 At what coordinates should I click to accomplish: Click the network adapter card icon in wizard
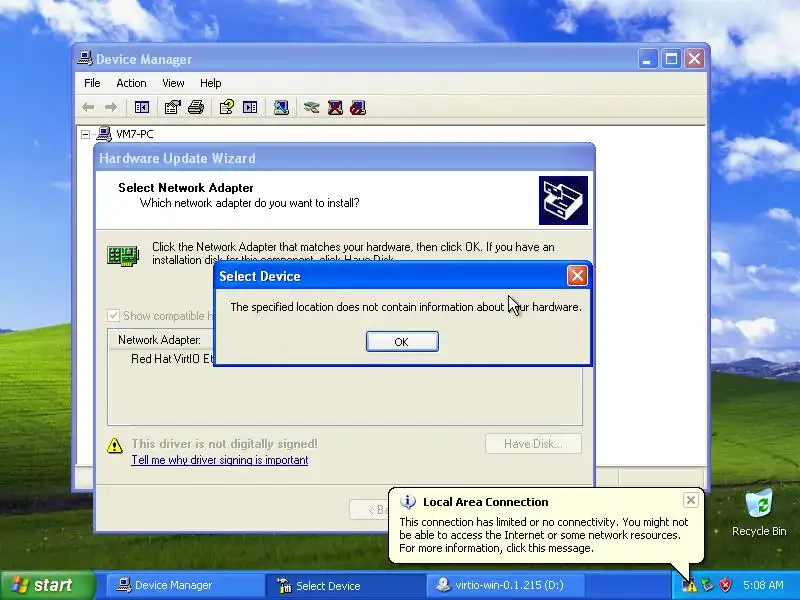coord(123,255)
